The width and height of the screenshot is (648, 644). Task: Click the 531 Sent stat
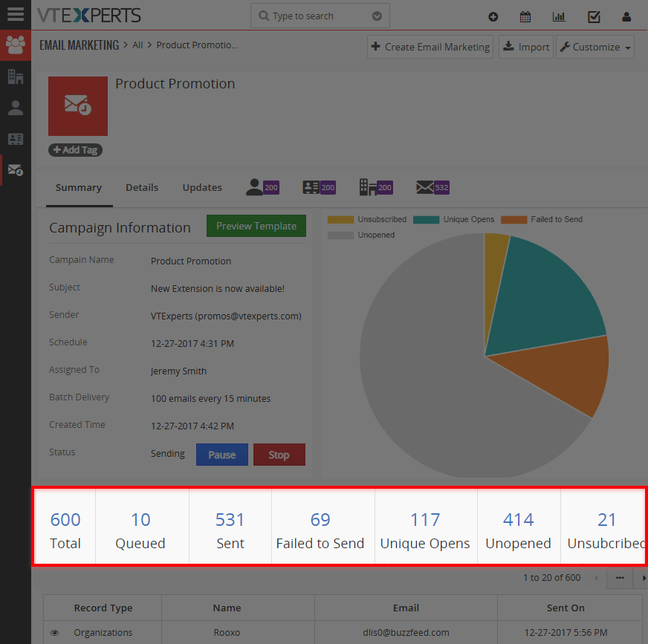[x=230, y=530]
